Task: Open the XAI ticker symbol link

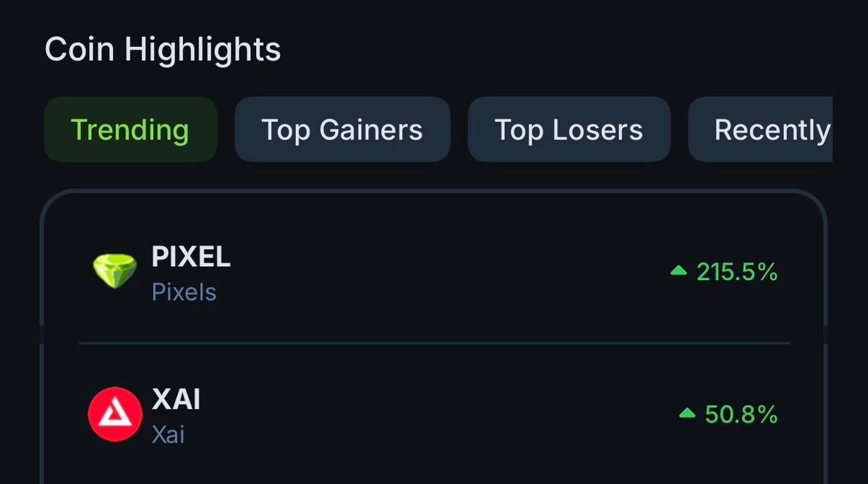Action: coord(176,399)
